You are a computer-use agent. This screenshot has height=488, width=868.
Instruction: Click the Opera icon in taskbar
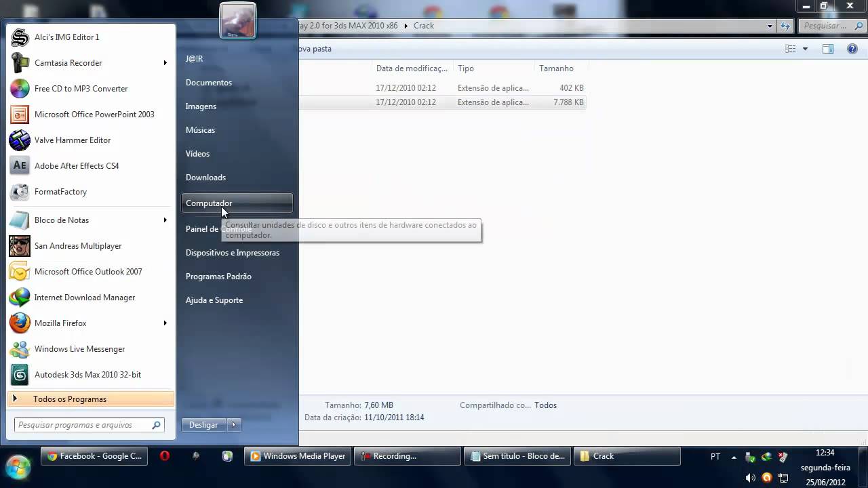164,456
